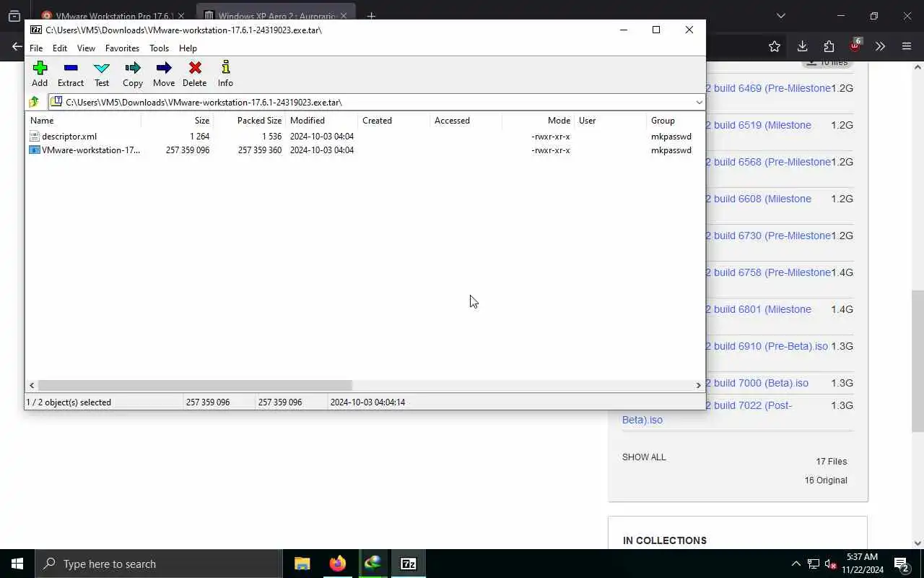
Task: Click the Test archive toolbar icon
Action: pos(102,74)
